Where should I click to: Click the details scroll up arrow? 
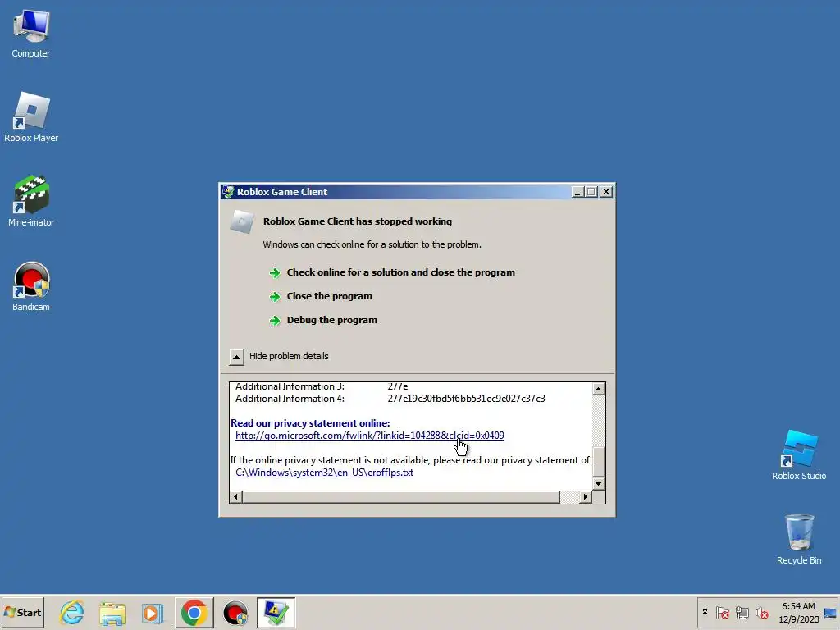point(598,388)
